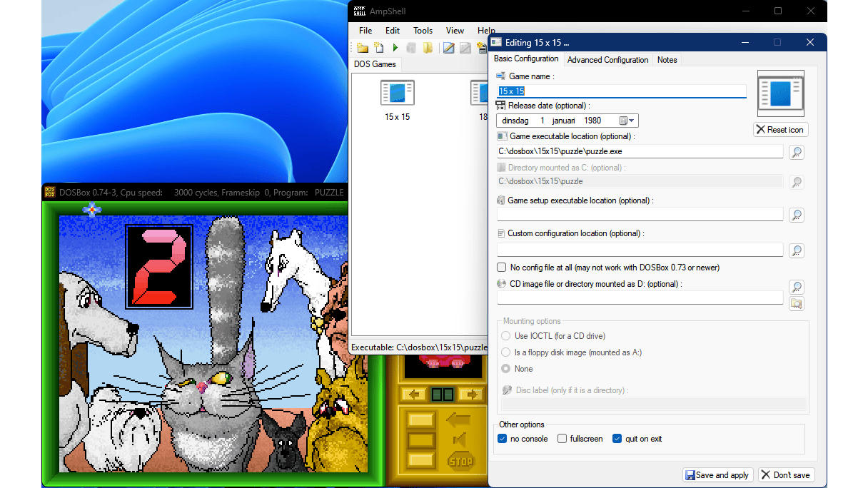Click the edit game pencil icon in toolbar
The image size is (868, 488).
click(448, 48)
